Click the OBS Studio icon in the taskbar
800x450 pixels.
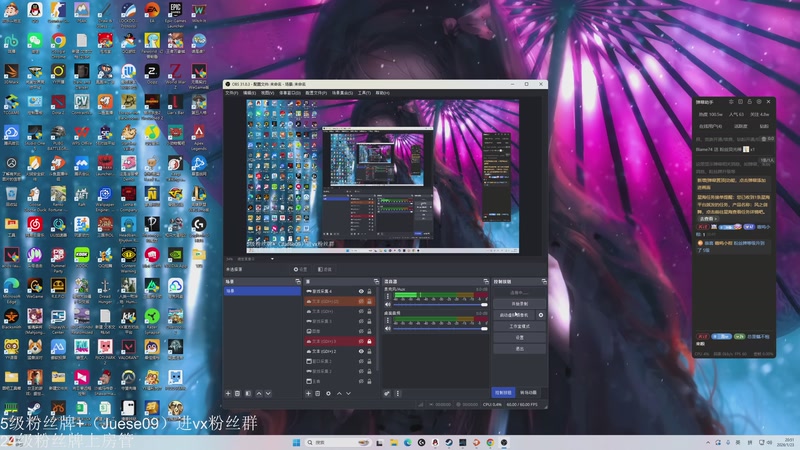504,442
